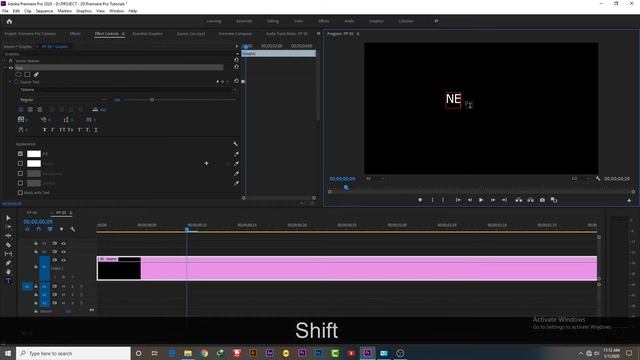The image size is (640, 360).
Task: Open Appearance wrench settings
Action: coord(236,144)
